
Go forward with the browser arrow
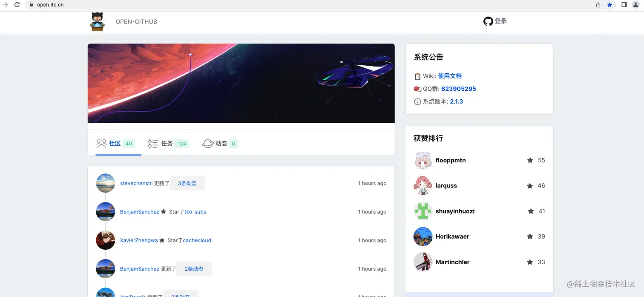click(6, 5)
